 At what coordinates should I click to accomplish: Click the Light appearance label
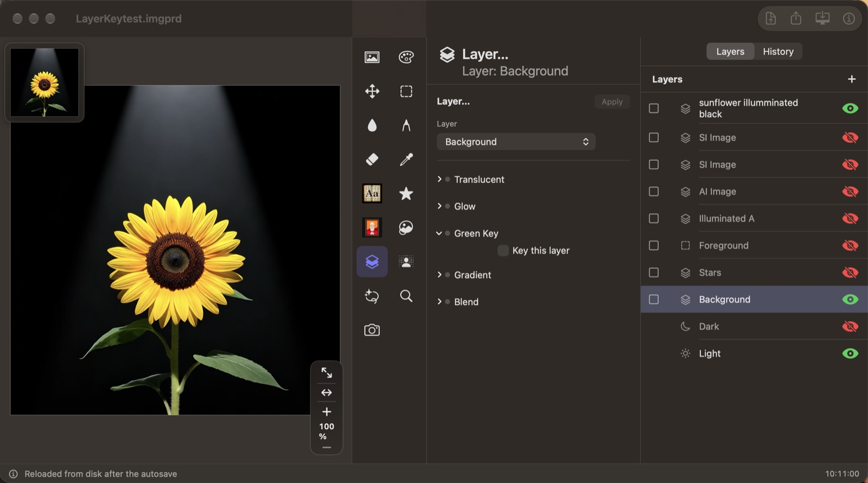coord(710,353)
